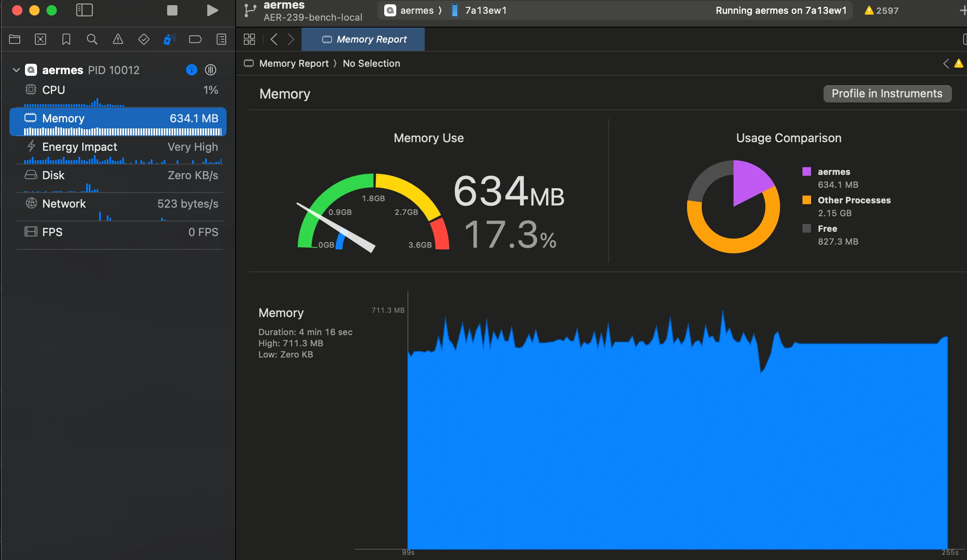Toggle the navigator sidebar visibility
Image resolution: width=967 pixels, height=560 pixels.
tap(84, 10)
